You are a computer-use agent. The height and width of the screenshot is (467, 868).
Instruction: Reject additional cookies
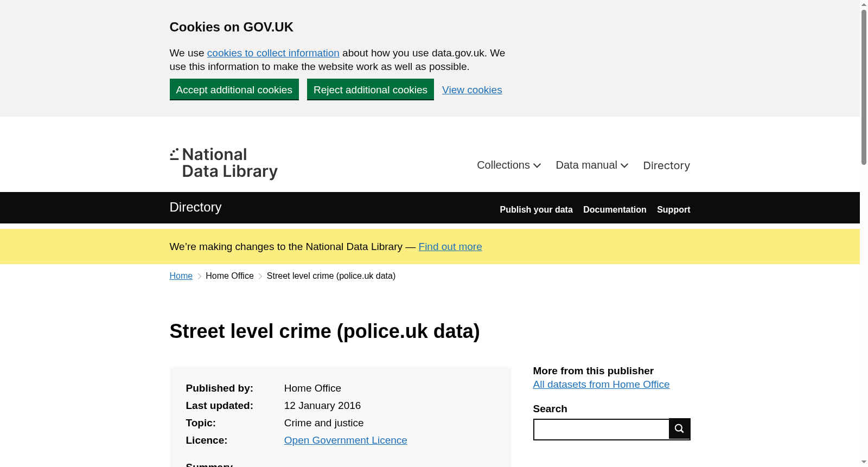click(x=371, y=89)
